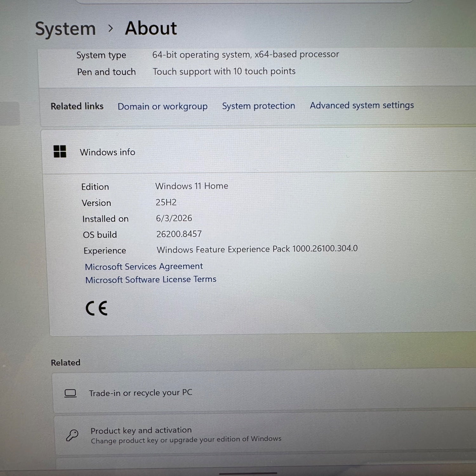Click the key icon for product activation
The height and width of the screenshot is (476, 476).
[72, 435]
